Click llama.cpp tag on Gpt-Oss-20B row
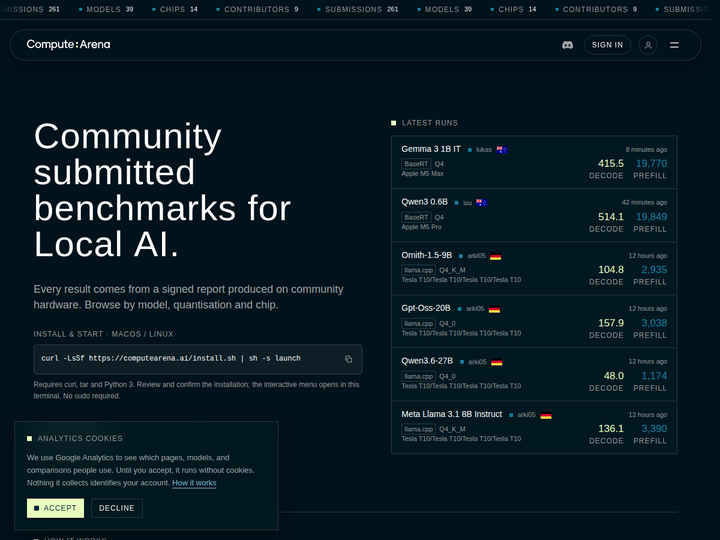This screenshot has width=720, height=540. point(418,323)
